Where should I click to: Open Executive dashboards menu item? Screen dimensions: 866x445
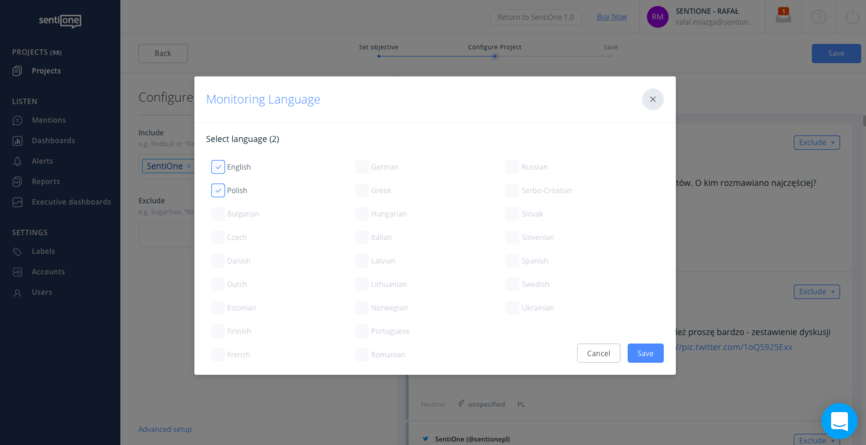click(70, 202)
